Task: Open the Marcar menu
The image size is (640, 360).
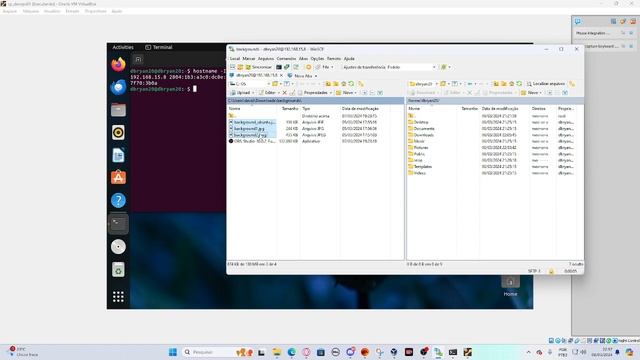Action: click(x=249, y=59)
